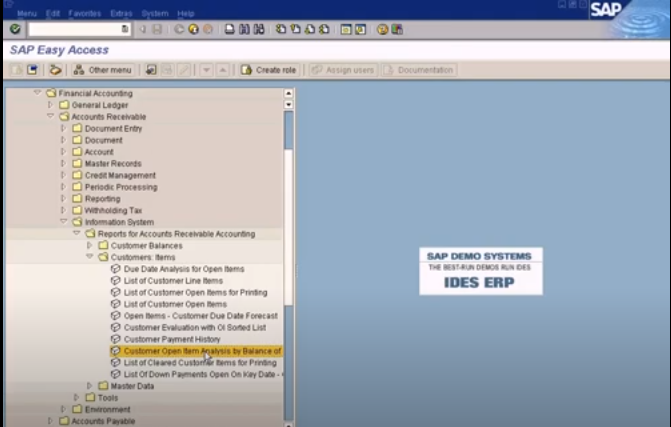Screen dimensions: 671x427
Task: Expand the Periodic Processing folder
Action: coord(63,186)
